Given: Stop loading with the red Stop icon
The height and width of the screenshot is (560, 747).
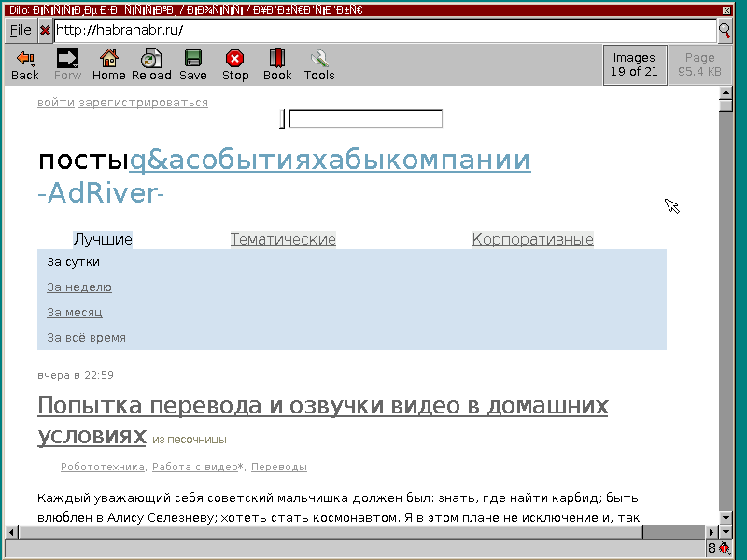Looking at the screenshot, I should click(x=235, y=64).
